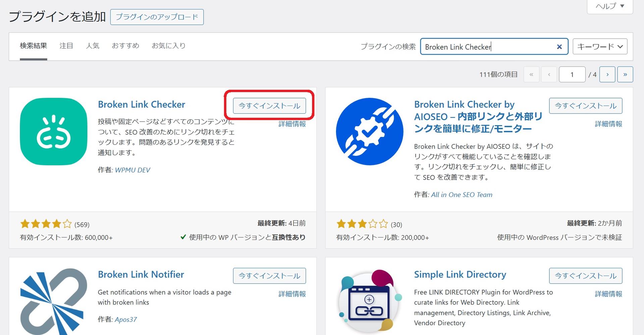Switch to the 注目 tab
Image resolution: width=644 pixels, height=335 pixels.
pyautogui.click(x=66, y=46)
